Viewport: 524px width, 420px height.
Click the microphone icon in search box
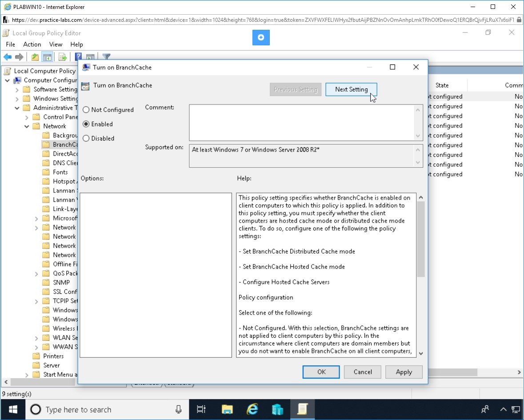point(179,409)
